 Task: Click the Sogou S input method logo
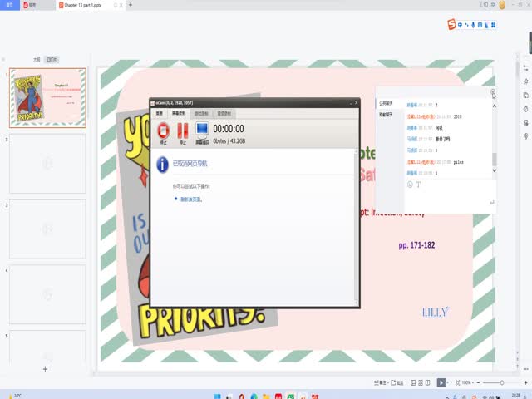[x=451, y=24]
